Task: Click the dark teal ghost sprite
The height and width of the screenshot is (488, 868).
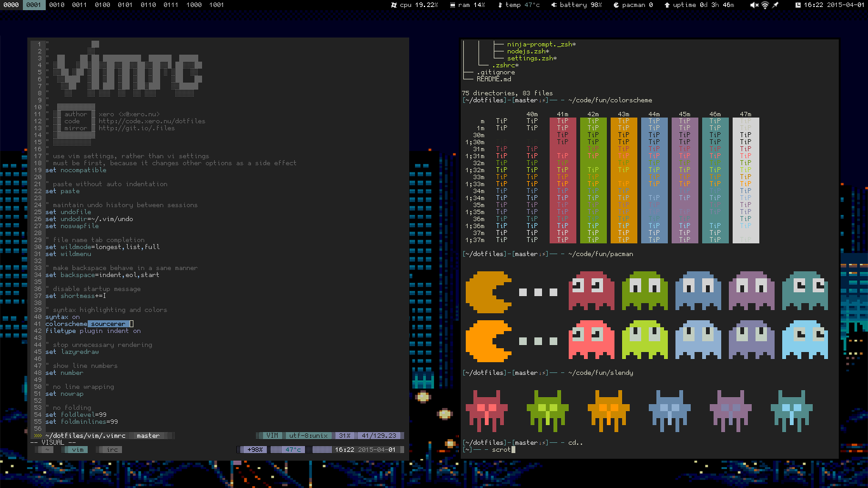Action: 805,292
